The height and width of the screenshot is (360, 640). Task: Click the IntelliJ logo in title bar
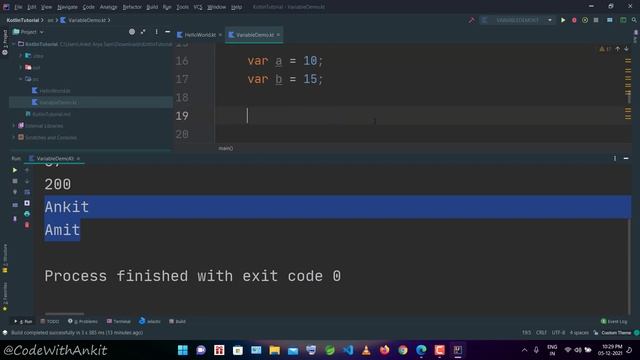pyautogui.click(x=6, y=7)
